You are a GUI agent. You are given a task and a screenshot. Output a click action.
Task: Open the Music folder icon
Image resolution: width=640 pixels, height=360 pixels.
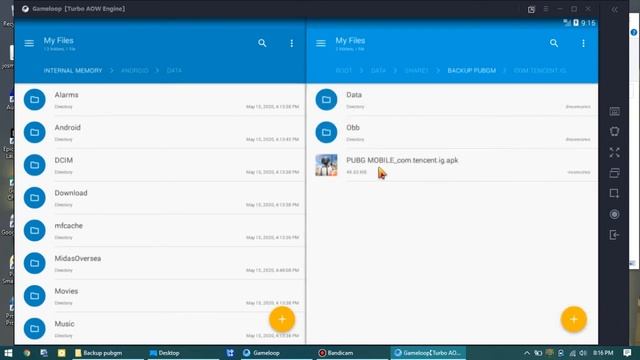click(35, 329)
